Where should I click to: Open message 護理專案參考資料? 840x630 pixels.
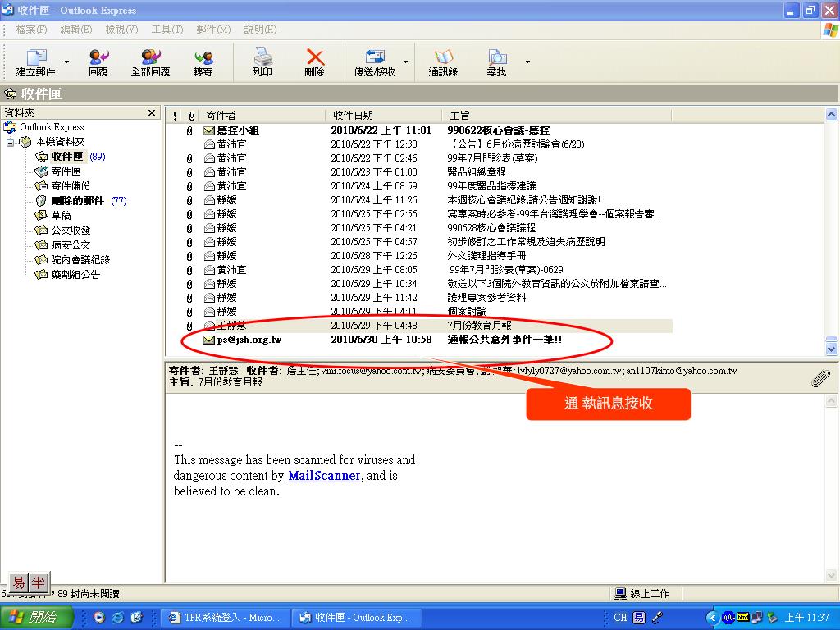point(486,297)
